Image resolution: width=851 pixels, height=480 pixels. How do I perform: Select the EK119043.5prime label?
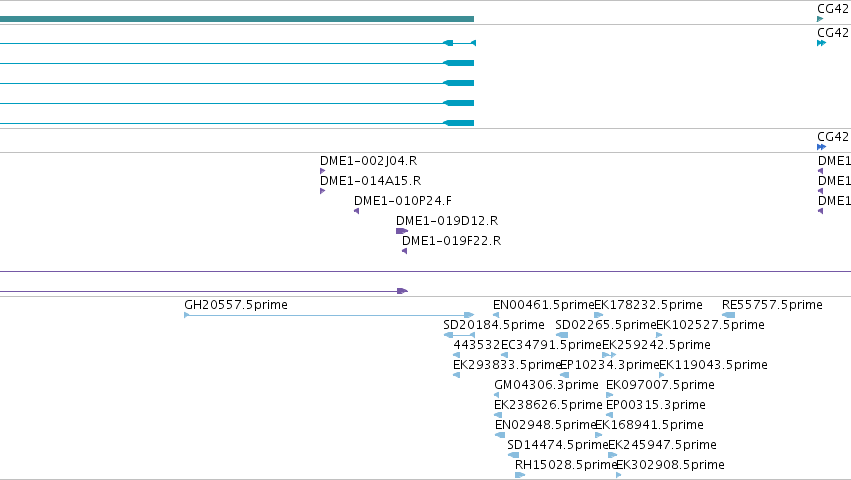[713, 365]
